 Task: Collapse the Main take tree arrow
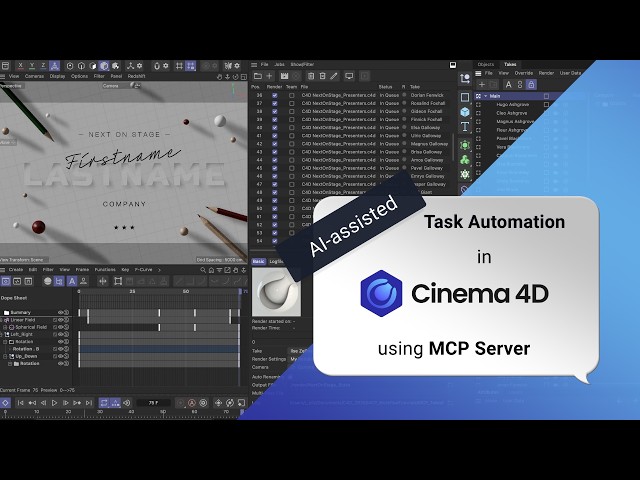pos(486,96)
